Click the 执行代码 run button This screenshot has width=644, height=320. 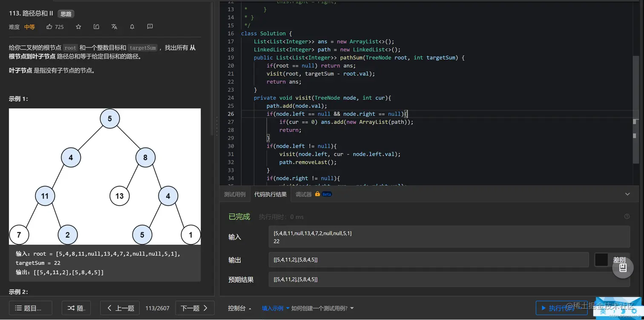coord(561,308)
